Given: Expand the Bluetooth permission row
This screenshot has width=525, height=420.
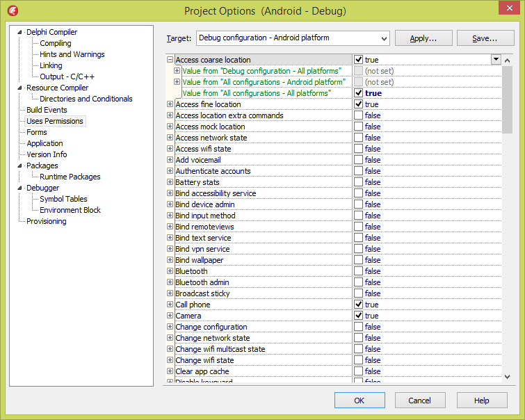Looking at the screenshot, I should (x=170, y=271).
